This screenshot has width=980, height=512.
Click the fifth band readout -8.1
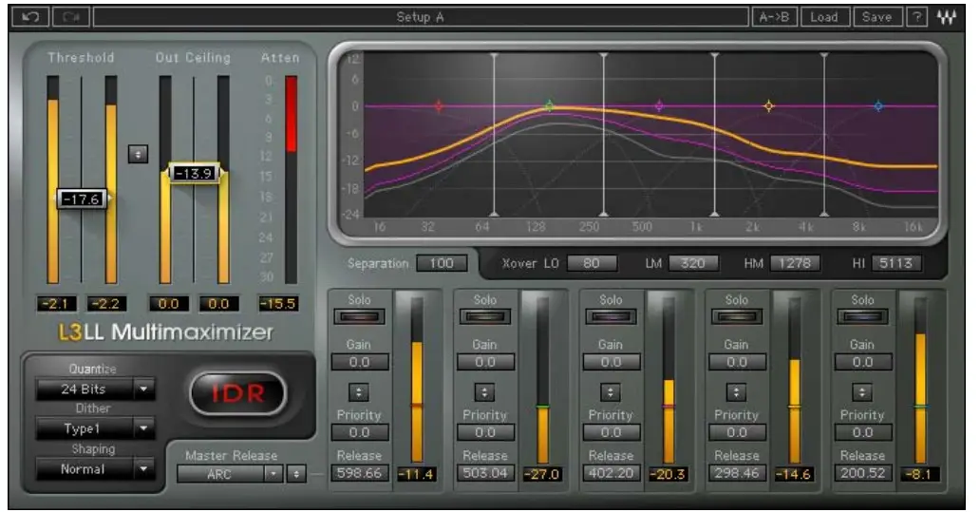click(x=919, y=474)
